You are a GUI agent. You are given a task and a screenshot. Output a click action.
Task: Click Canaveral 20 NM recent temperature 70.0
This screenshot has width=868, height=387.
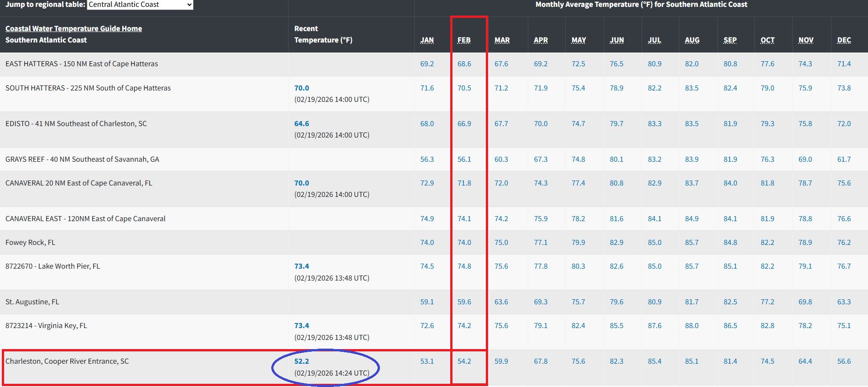pyautogui.click(x=301, y=183)
